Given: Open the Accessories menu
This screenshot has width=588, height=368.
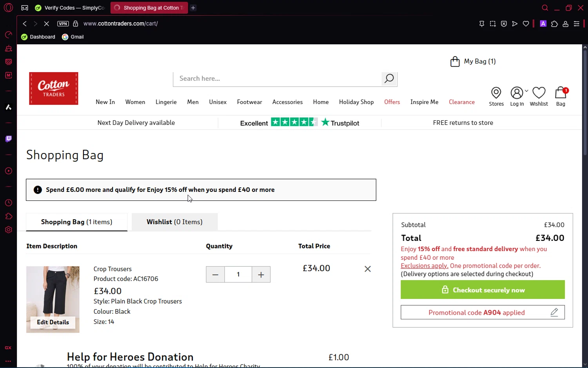Looking at the screenshot, I should (x=287, y=102).
